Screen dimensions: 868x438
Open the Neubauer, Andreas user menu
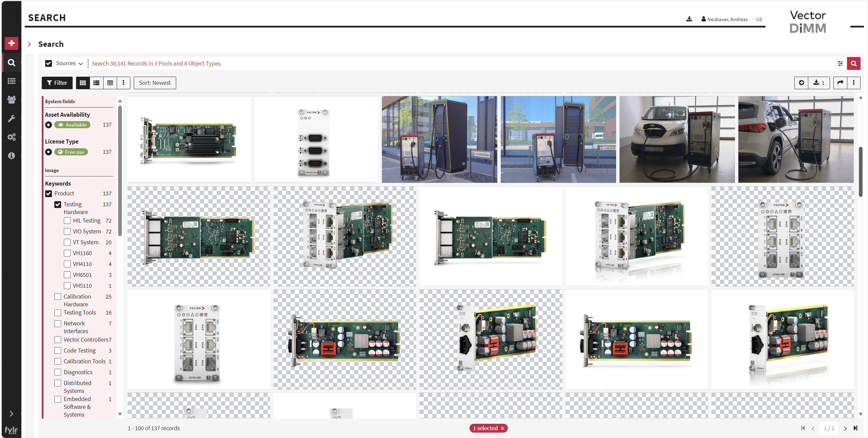pyautogui.click(x=725, y=19)
